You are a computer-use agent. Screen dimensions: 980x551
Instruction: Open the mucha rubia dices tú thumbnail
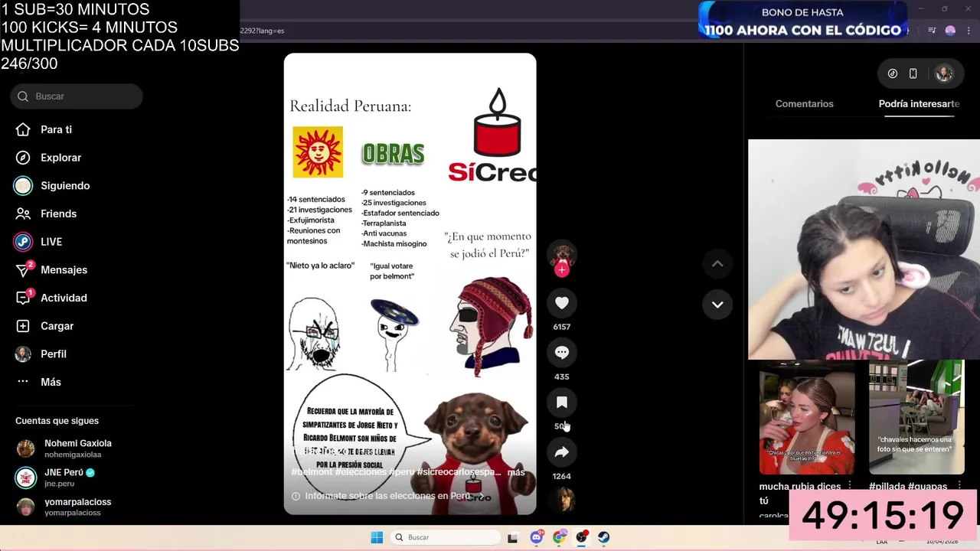coord(807,417)
